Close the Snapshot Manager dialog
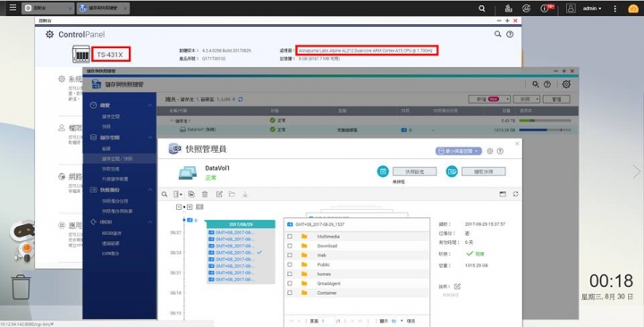 click(x=517, y=143)
